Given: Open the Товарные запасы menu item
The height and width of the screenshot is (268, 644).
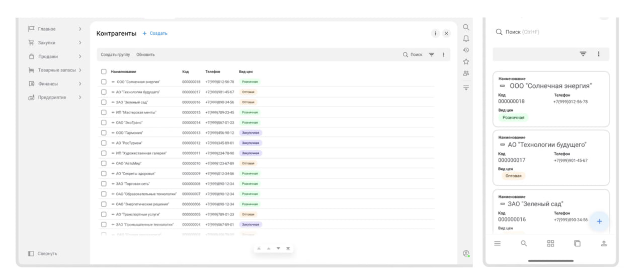Looking at the screenshot, I should [57, 70].
